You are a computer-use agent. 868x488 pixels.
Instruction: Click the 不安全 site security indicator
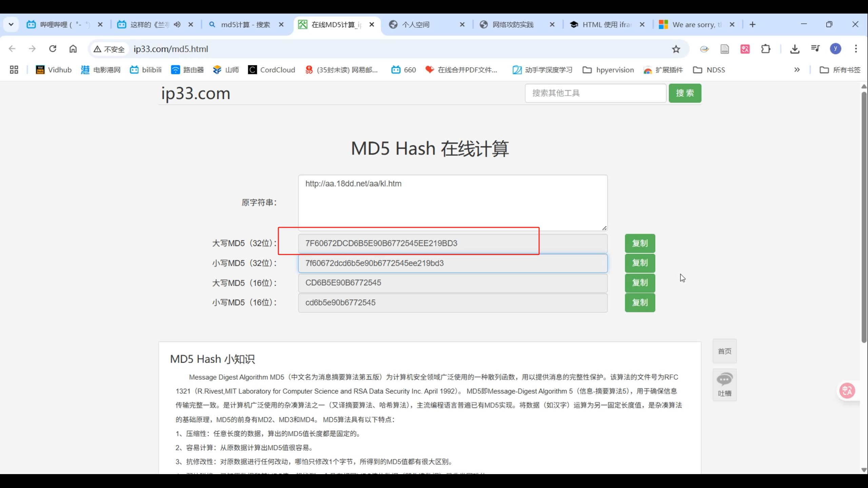click(109, 49)
